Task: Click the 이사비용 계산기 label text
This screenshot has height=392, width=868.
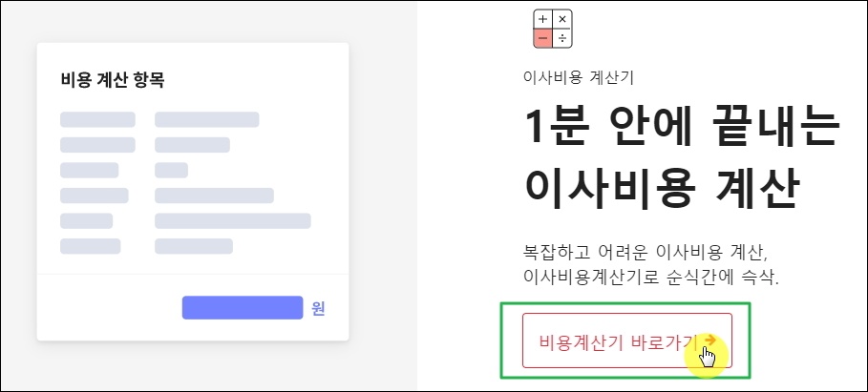Action: [x=578, y=78]
